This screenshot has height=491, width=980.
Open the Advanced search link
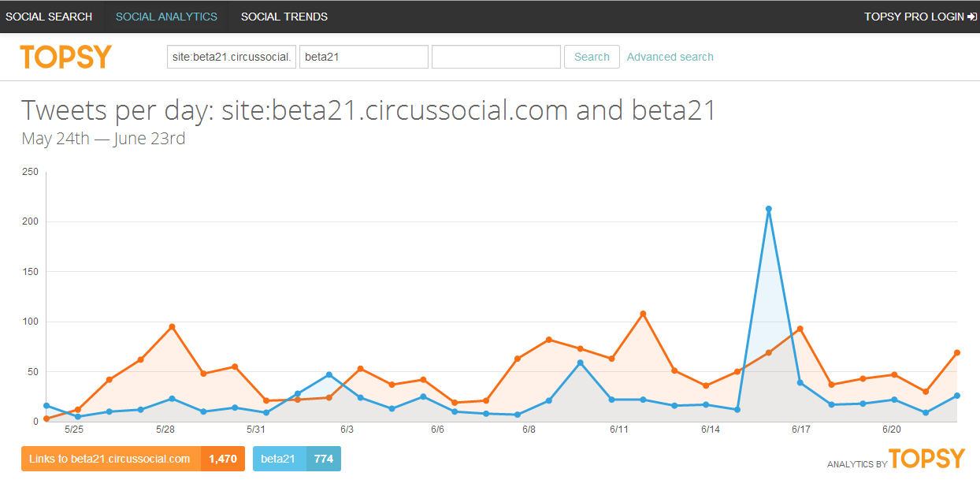[670, 57]
